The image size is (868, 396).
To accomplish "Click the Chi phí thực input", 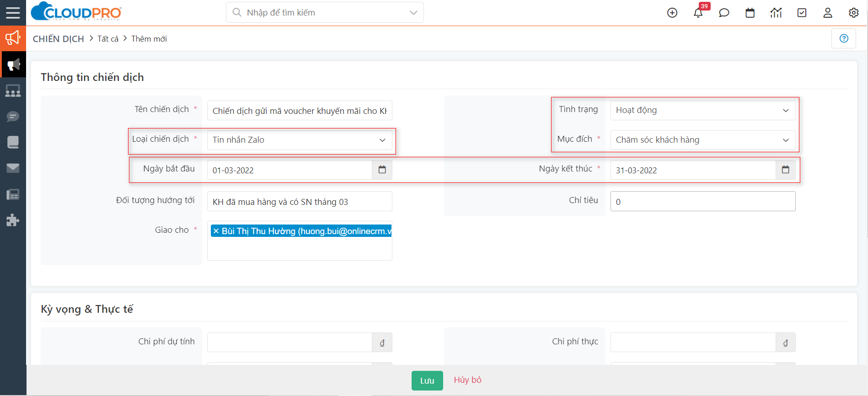I will pos(693,342).
